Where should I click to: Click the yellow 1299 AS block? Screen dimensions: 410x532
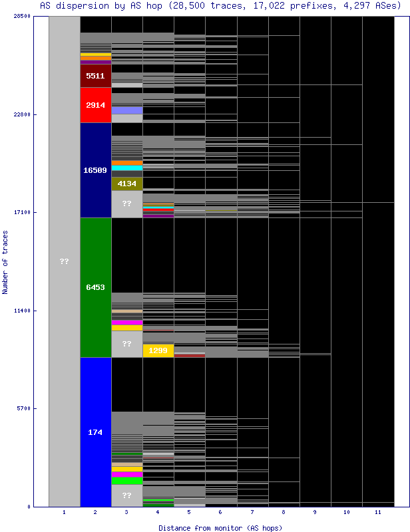tap(158, 350)
